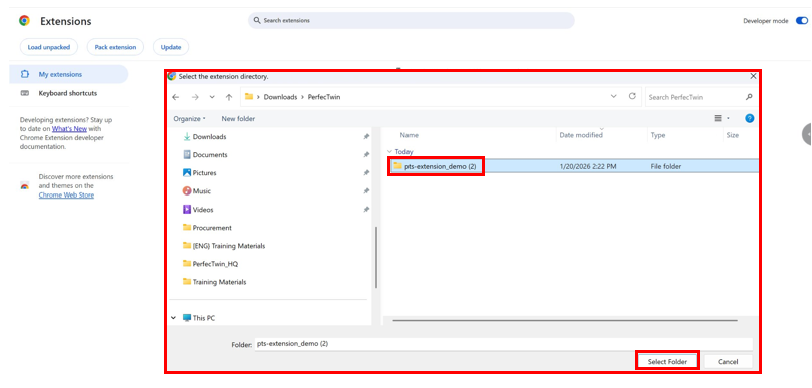The height and width of the screenshot is (388, 812).
Task: Click the File folder type cell
Action: (x=665, y=166)
